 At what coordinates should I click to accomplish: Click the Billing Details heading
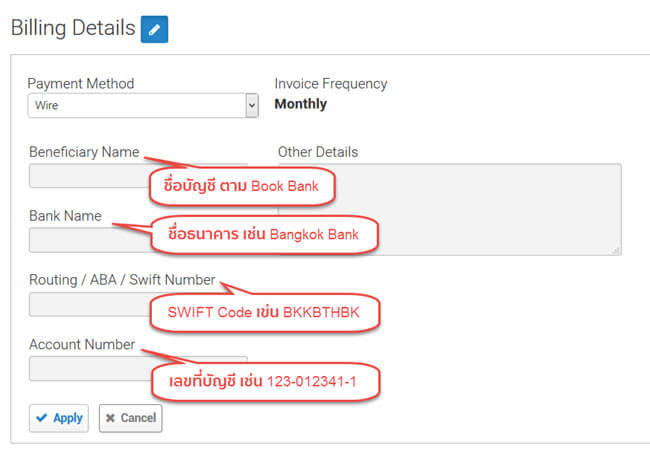[72, 28]
